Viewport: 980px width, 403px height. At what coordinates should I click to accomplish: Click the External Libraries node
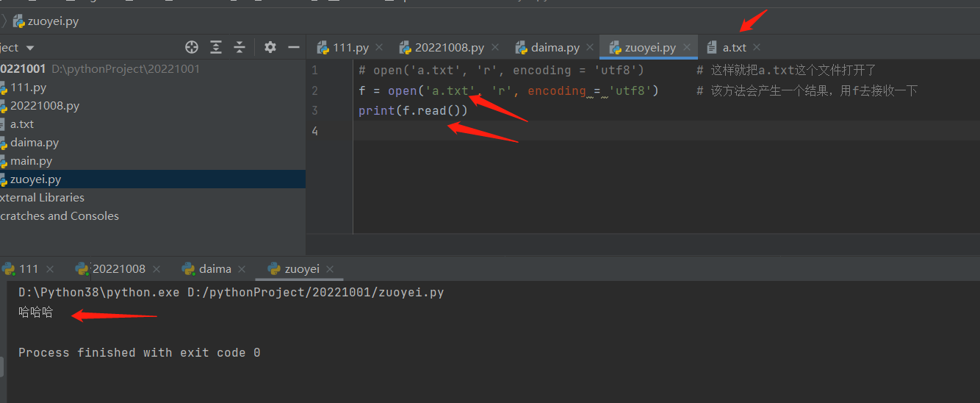[42, 197]
